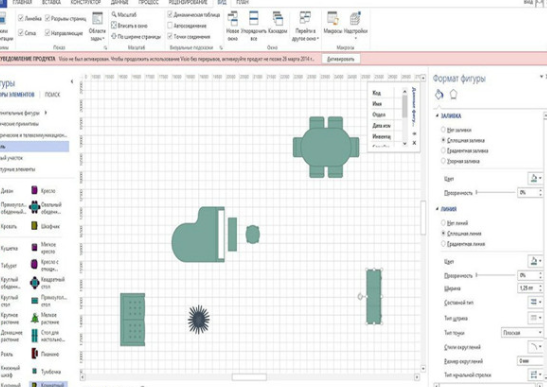Open the cap type dropdown
547x387 pixels.
[x=522, y=333]
